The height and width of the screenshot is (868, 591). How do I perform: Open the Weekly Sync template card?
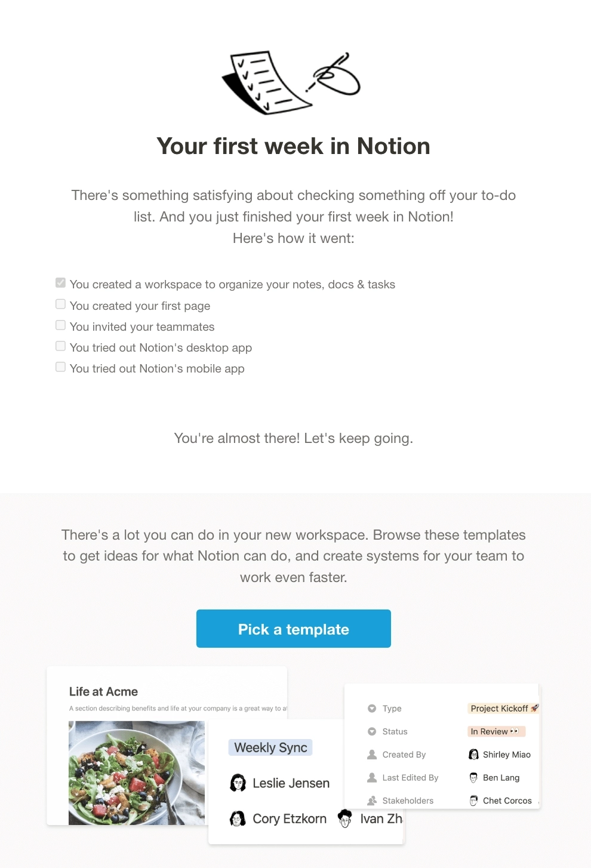(x=270, y=747)
